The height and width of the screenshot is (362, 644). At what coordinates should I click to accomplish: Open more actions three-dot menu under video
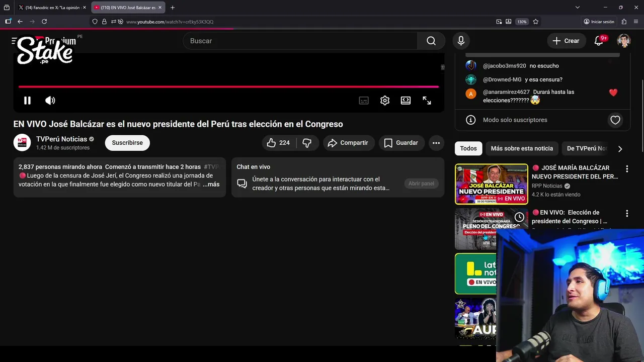click(x=436, y=143)
